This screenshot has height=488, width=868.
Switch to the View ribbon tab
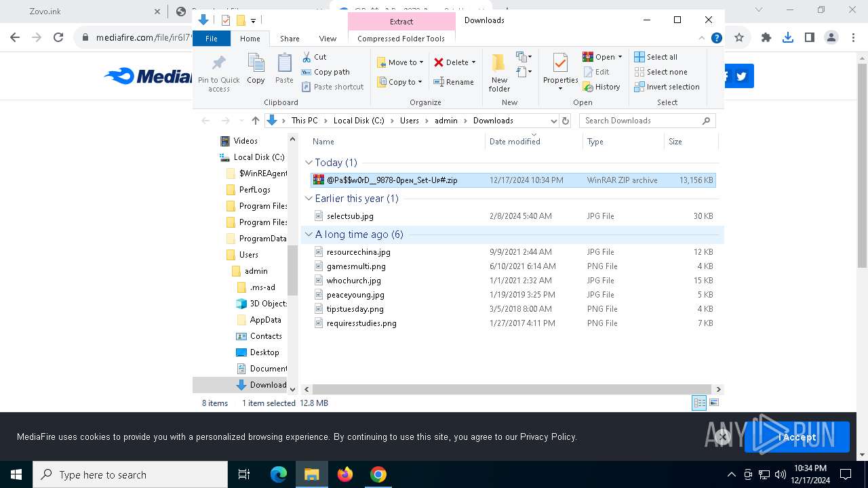click(328, 39)
